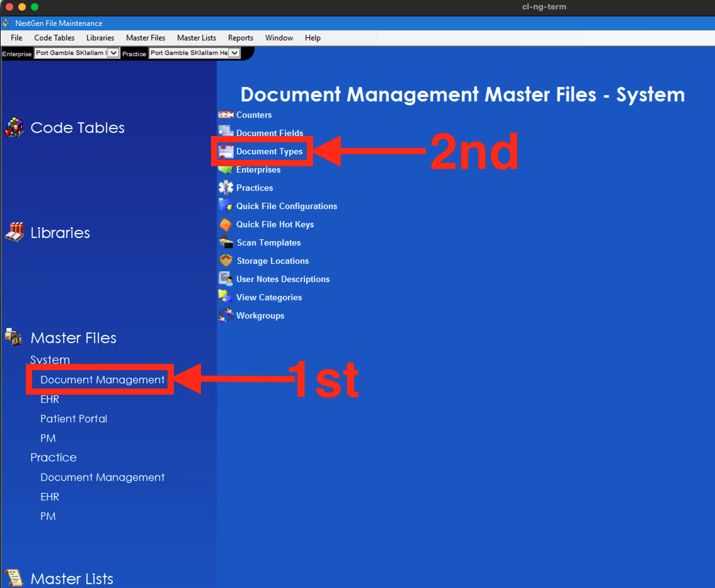Click the Storage Locations box icon
Viewport: 715px width, 588px height.
pyautogui.click(x=226, y=260)
